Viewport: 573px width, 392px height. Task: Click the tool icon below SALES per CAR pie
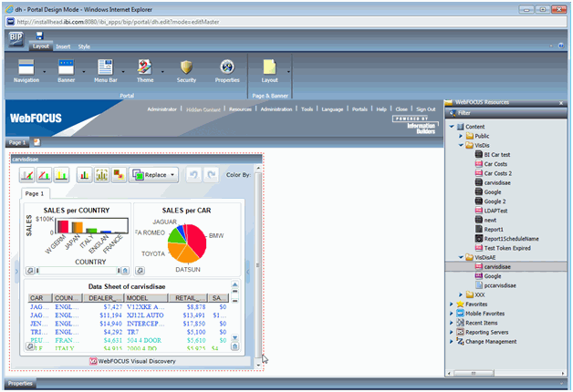pyautogui.click(x=140, y=271)
